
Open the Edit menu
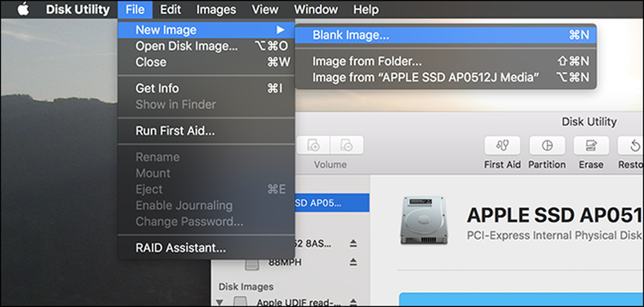[171, 10]
